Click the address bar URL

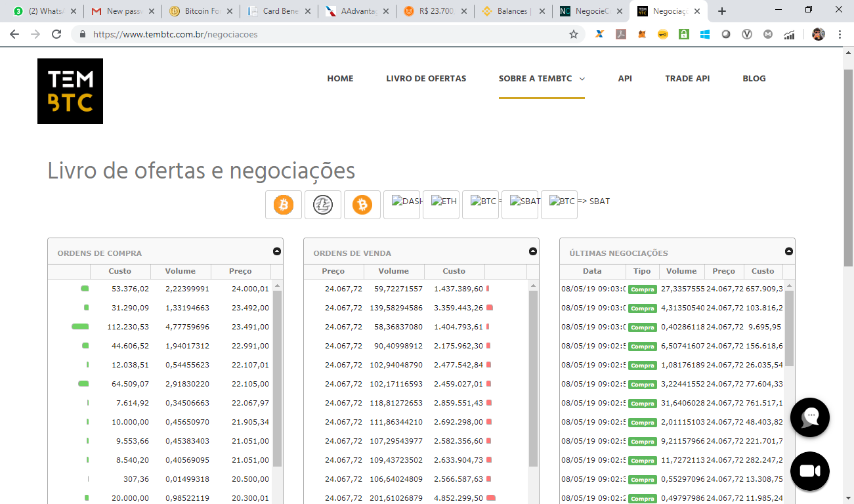point(175,34)
